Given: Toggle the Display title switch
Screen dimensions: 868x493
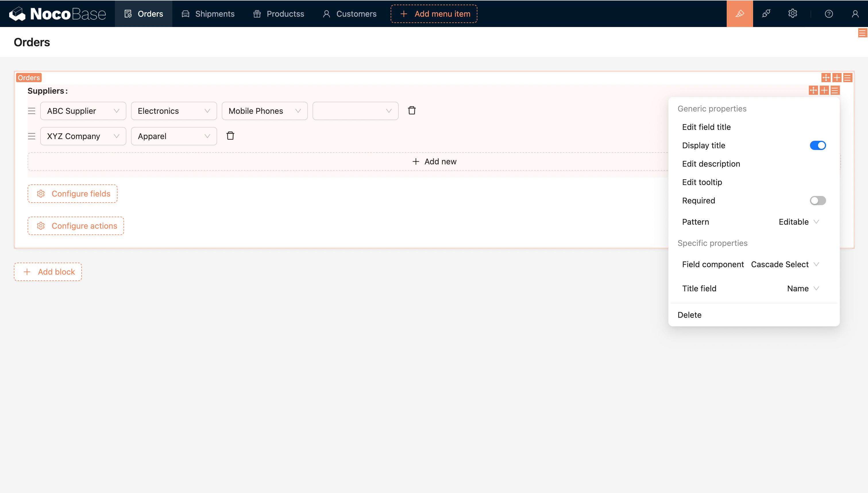Looking at the screenshot, I should click(x=817, y=145).
